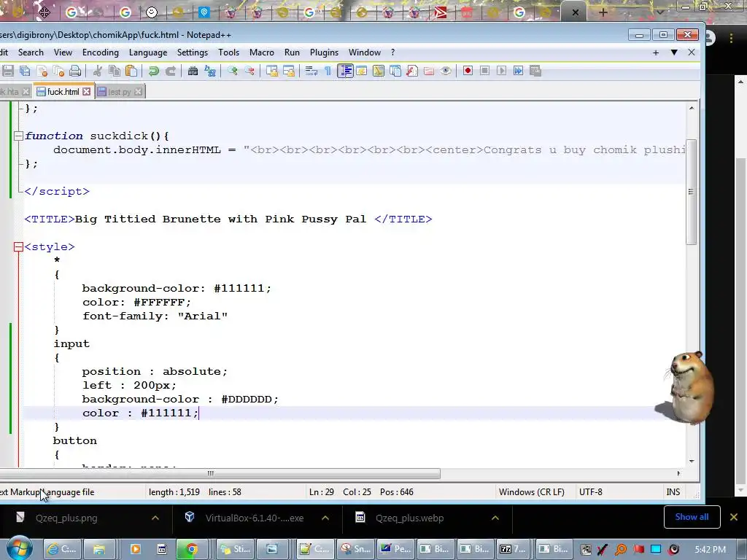Open the document list dropdown triangle in the menu bar
747x560 pixels.
pos(674,52)
